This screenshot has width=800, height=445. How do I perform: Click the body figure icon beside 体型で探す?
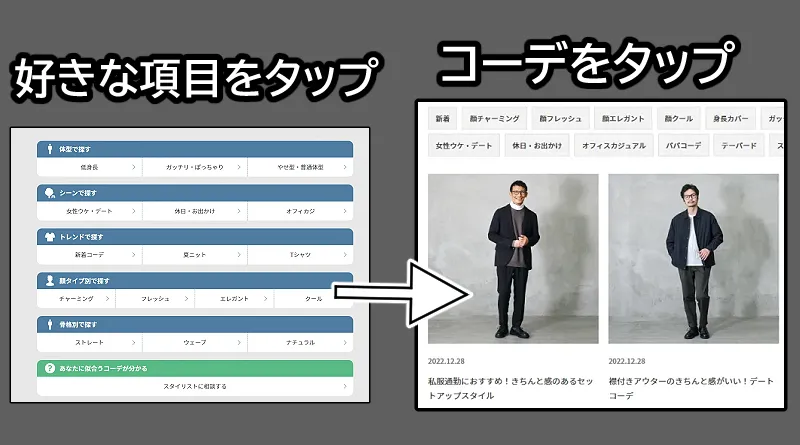[49, 149]
